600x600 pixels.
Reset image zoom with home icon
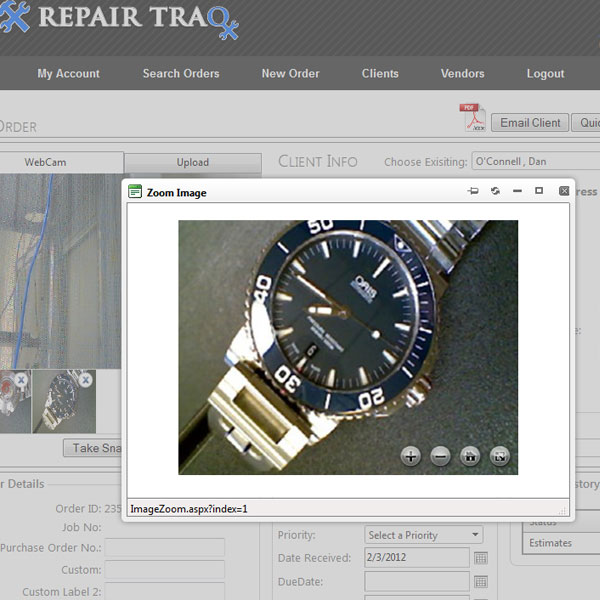pos(470,456)
